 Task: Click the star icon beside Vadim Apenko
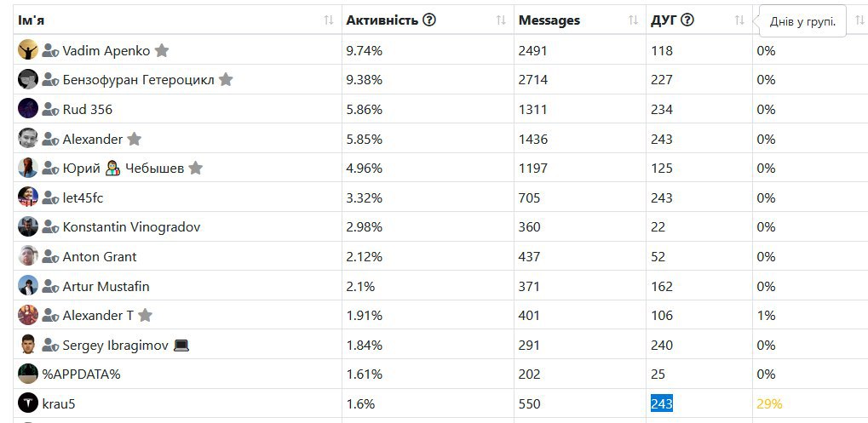pos(162,51)
